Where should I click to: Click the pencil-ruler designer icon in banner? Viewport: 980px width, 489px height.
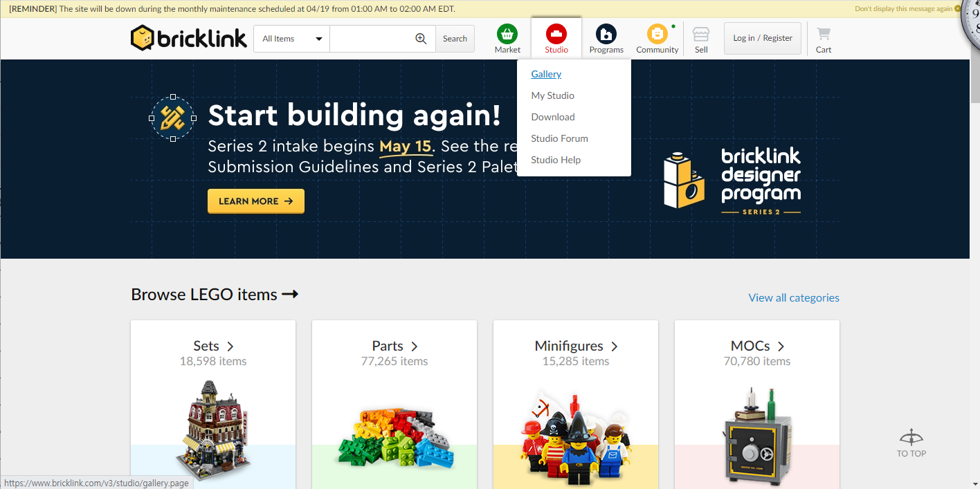point(172,118)
